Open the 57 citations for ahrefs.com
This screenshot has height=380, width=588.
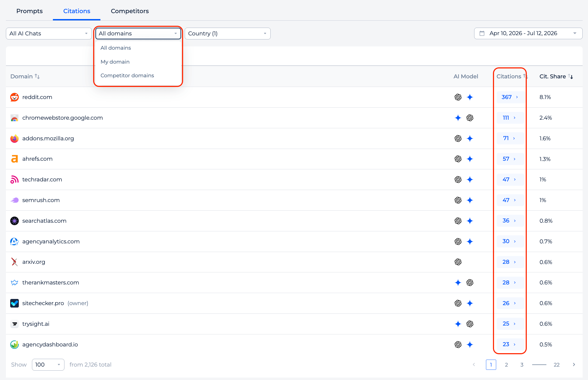pyautogui.click(x=510, y=159)
